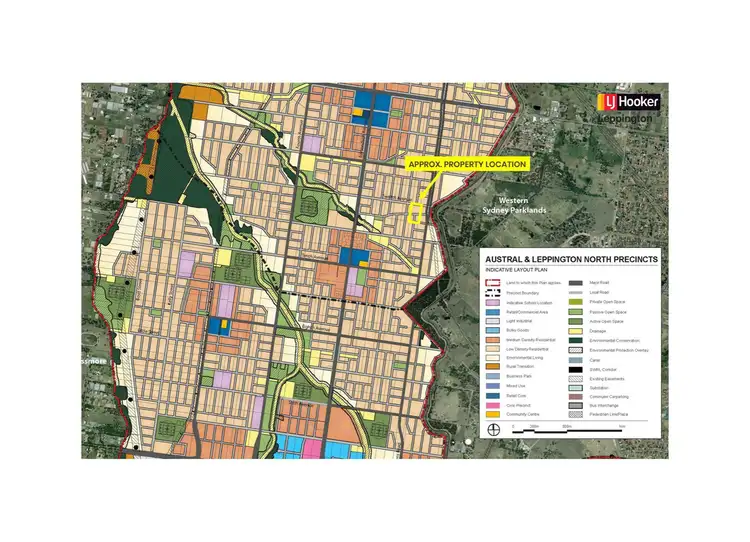Click the scale bar in the legend
The image size is (750, 542).
tap(570, 429)
